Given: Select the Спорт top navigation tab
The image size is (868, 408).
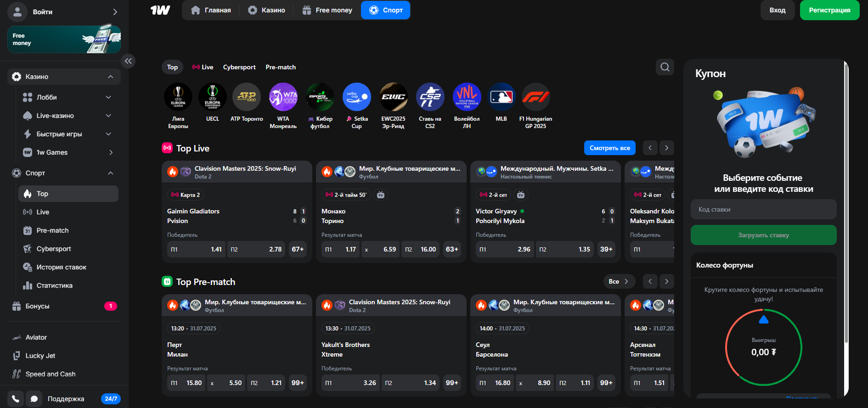Looking at the screenshot, I should pos(386,10).
